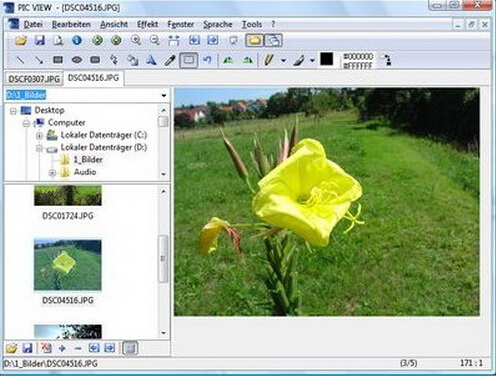Pick the Eyedropper color picker tool
This screenshot has height=376, width=496.
(x=170, y=60)
